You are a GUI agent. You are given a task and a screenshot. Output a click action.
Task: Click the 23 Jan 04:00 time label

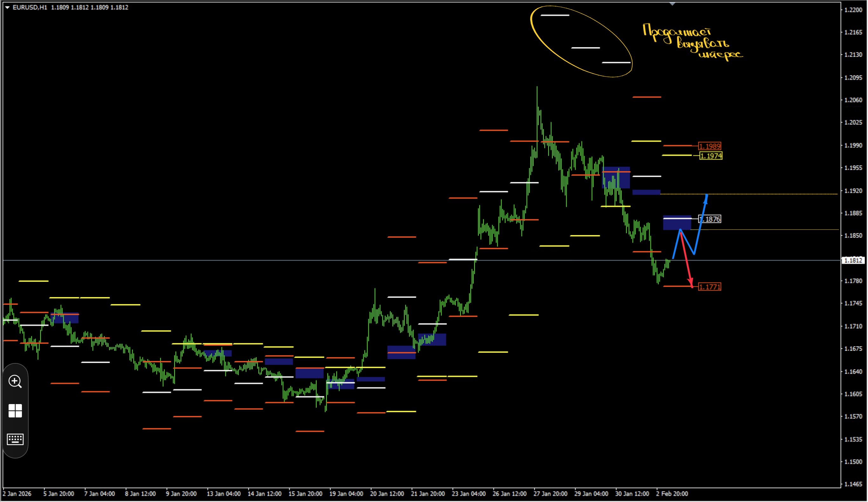coord(469,494)
